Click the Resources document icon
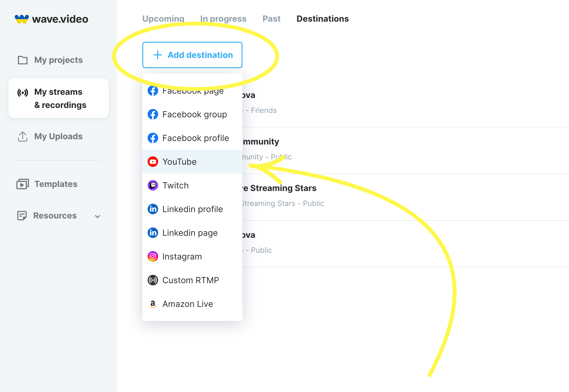The image size is (569, 392). click(x=22, y=216)
